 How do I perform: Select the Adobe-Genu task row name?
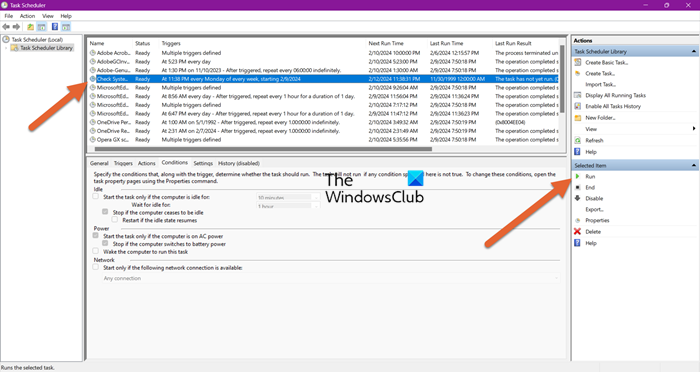113,70
